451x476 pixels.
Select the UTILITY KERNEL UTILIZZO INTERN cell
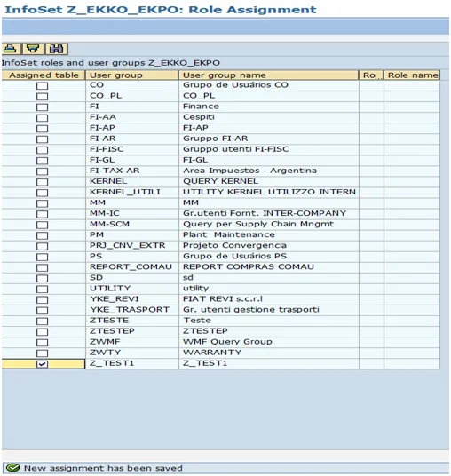click(269, 192)
